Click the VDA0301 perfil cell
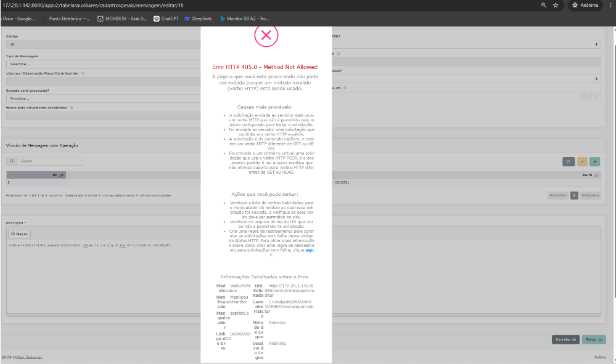The width and height of the screenshot is (616, 364). click(x=342, y=182)
